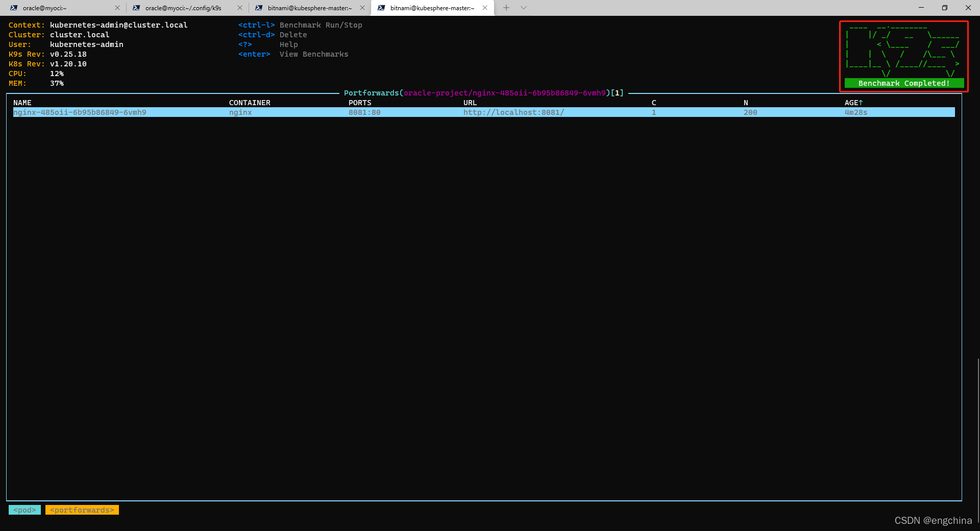Click the <pod> breadcrumb
Screen dimensions: 980x531
(24, 510)
